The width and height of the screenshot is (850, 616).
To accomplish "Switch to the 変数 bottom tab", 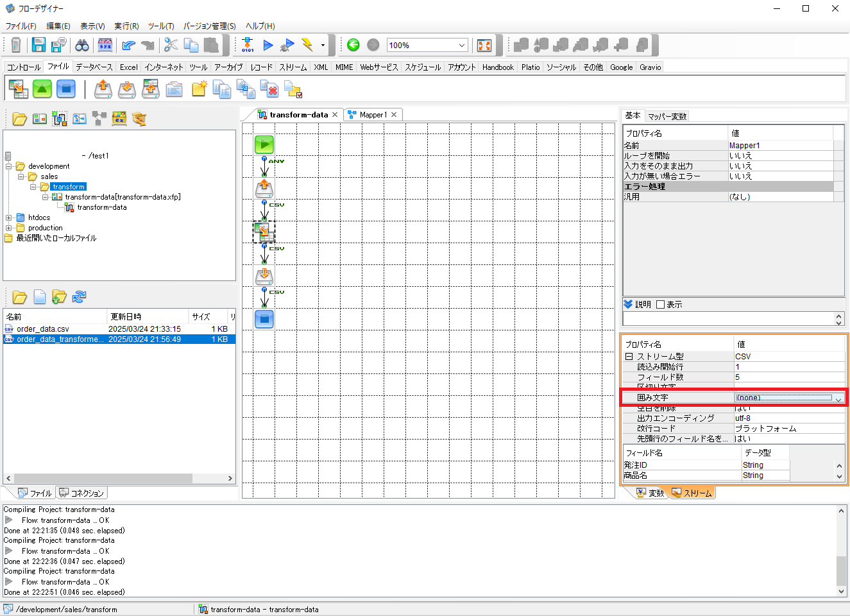I will tap(650, 493).
